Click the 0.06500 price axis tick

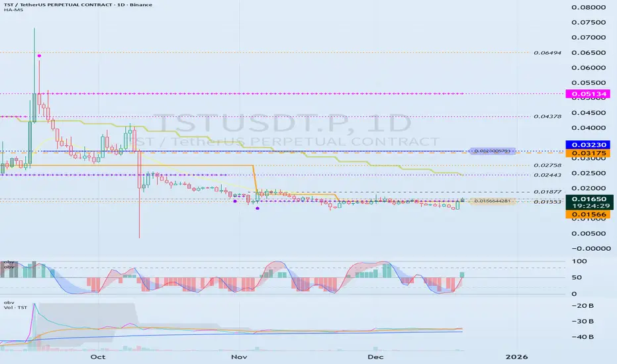point(589,53)
